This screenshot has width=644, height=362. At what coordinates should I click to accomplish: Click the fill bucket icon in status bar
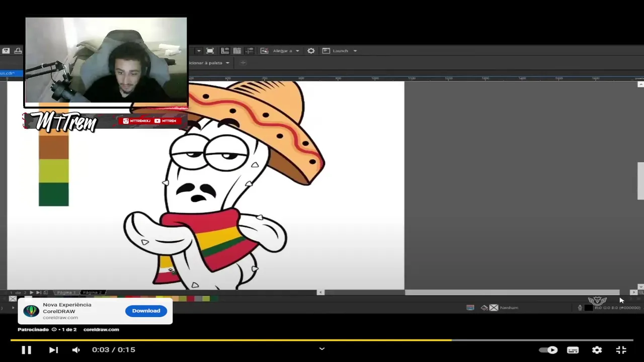point(484,308)
